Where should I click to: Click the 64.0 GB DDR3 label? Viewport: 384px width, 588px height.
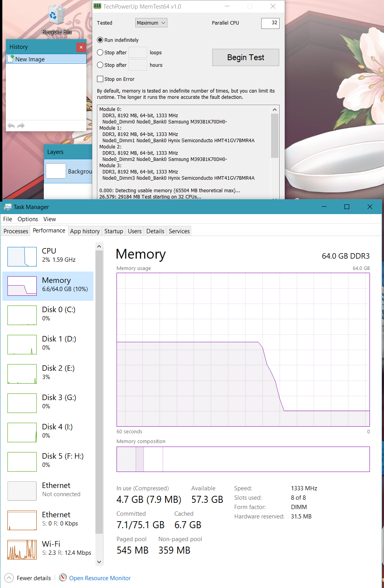[x=346, y=256]
